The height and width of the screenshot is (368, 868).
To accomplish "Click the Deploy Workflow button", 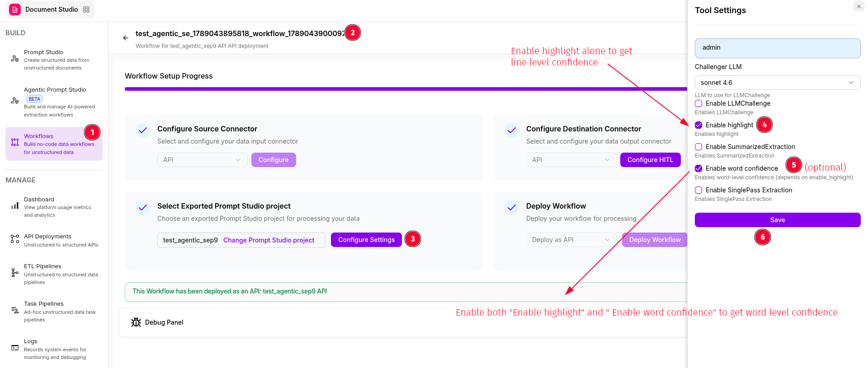I will click(655, 240).
